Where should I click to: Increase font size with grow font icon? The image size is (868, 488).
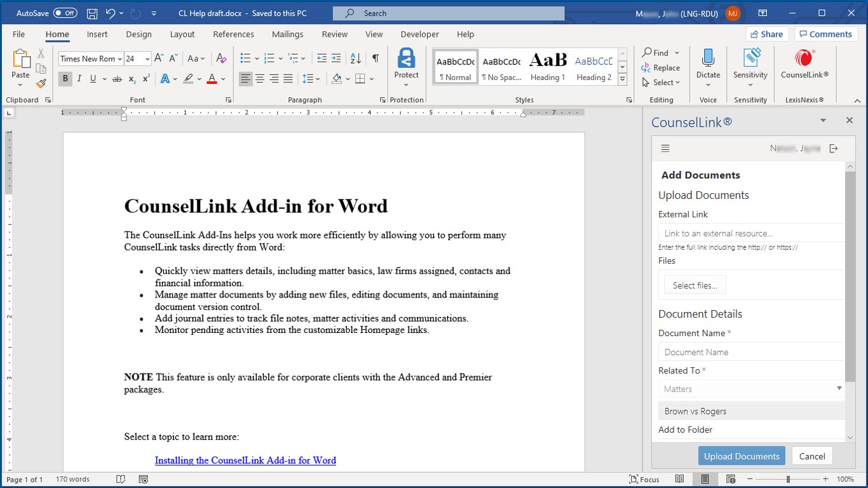click(159, 58)
